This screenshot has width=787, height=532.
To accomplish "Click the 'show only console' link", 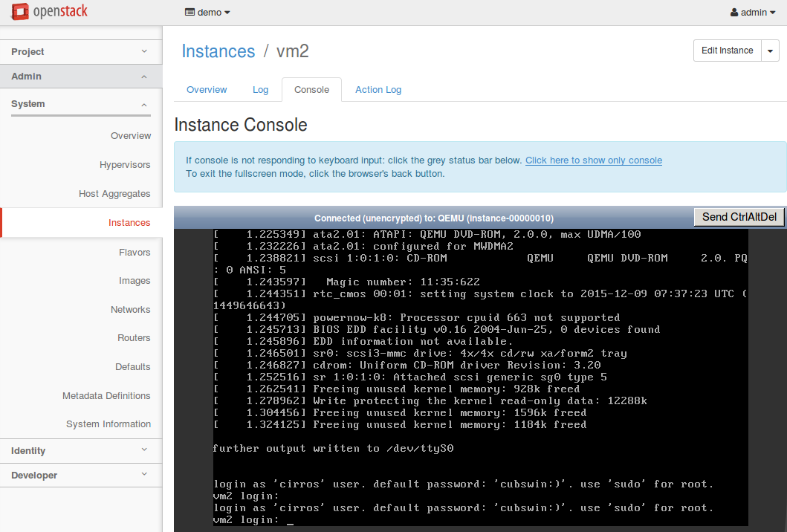I will 593,160.
